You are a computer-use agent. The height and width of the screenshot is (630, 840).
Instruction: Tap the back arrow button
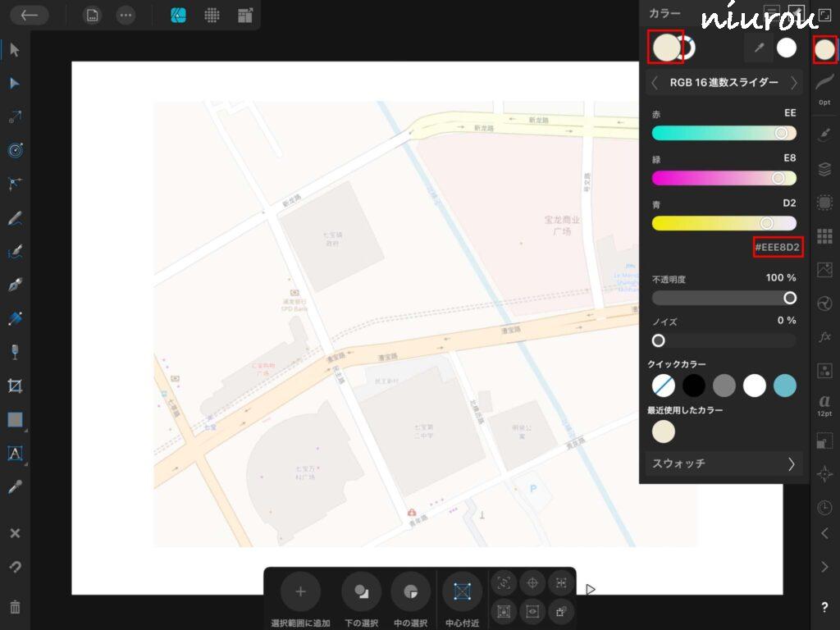pyautogui.click(x=30, y=16)
